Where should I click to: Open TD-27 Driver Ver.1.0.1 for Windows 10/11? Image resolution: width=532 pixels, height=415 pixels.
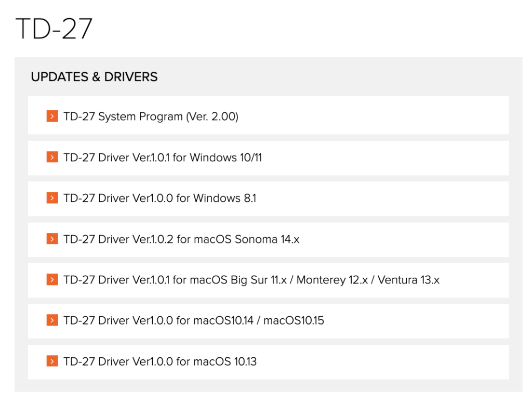tap(163, 158)
